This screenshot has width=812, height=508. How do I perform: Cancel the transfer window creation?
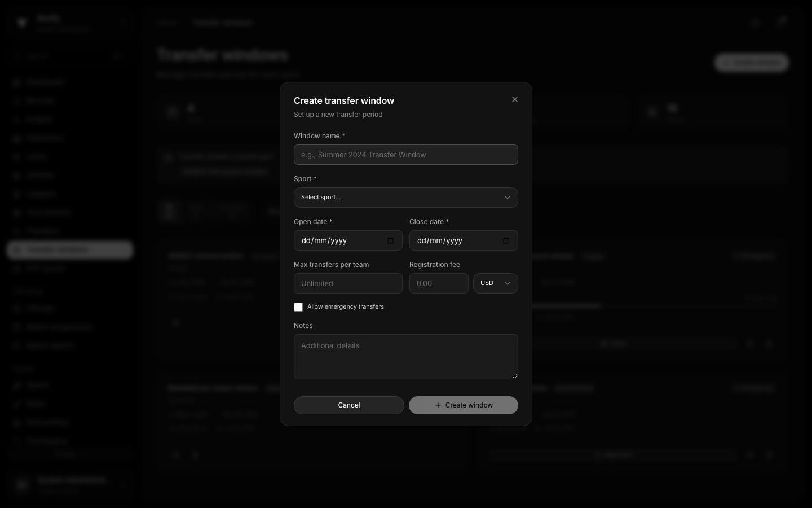click(349, 405)
